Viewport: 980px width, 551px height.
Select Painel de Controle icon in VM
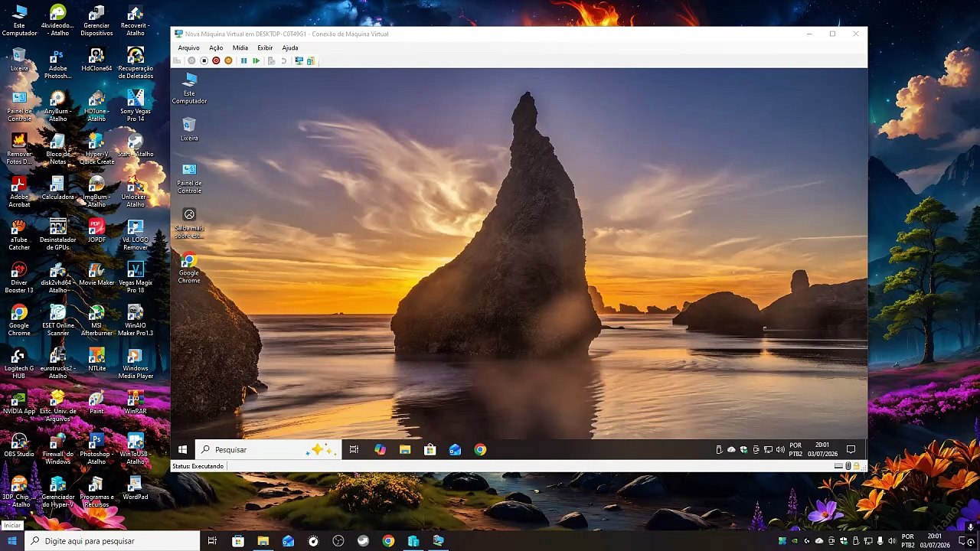point(189,178)
